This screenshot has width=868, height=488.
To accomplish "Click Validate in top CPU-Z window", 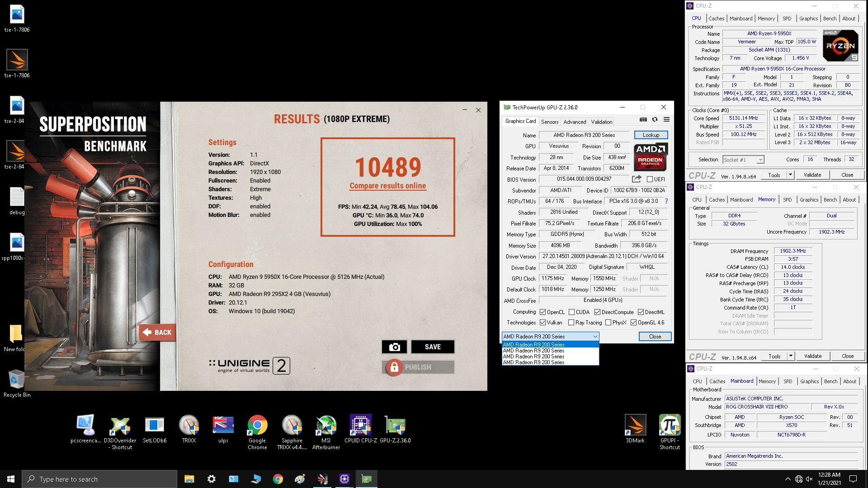I will (x=812, y=175).
